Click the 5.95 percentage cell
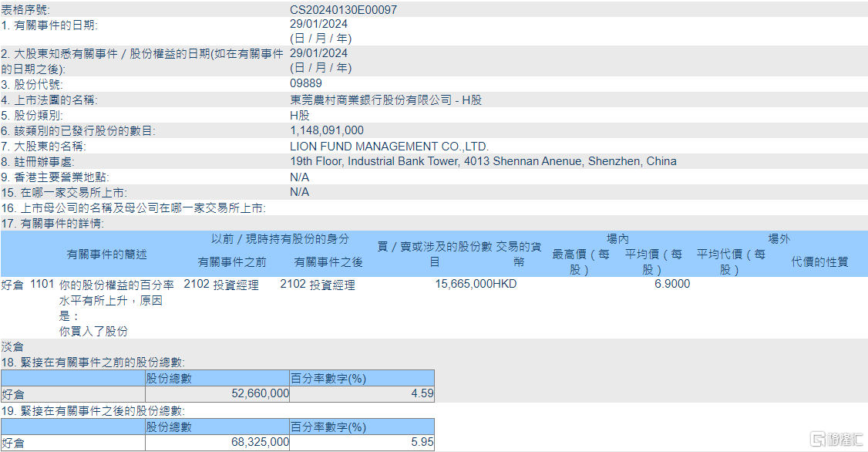This screenshot has height=452, width=868. point(422,442)
